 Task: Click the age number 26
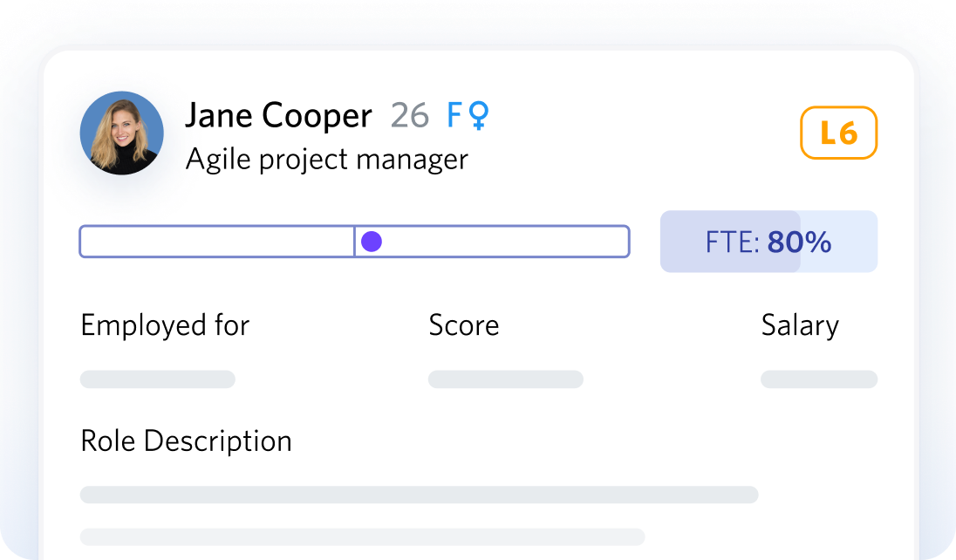click(x=410, y=115)
